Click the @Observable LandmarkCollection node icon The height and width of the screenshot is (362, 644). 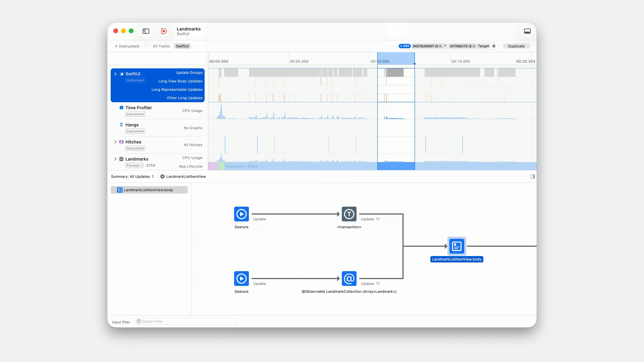[349, 278]
